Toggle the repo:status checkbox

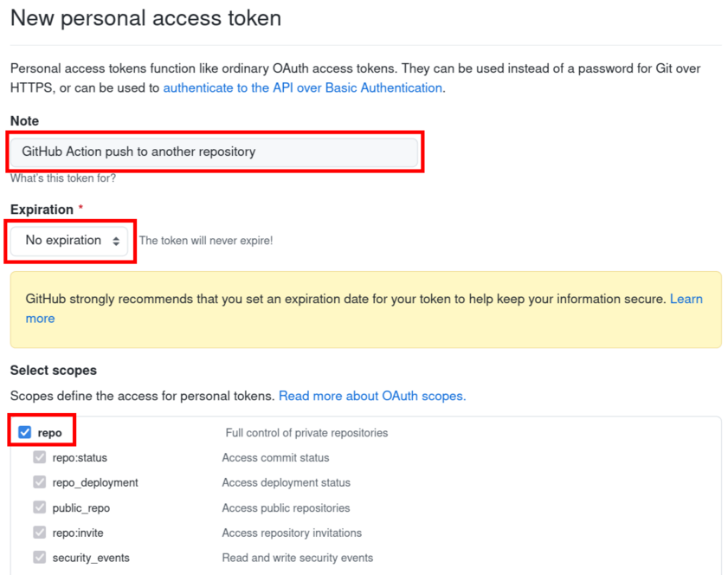click(40, 457)
